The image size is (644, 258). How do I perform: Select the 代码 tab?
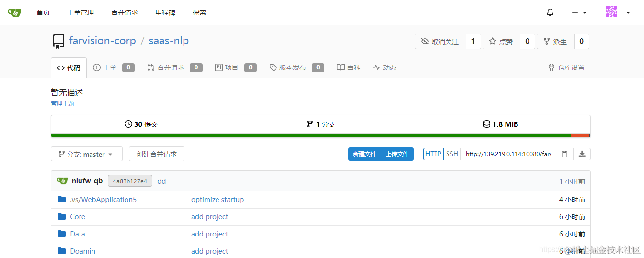pos(69,67)
